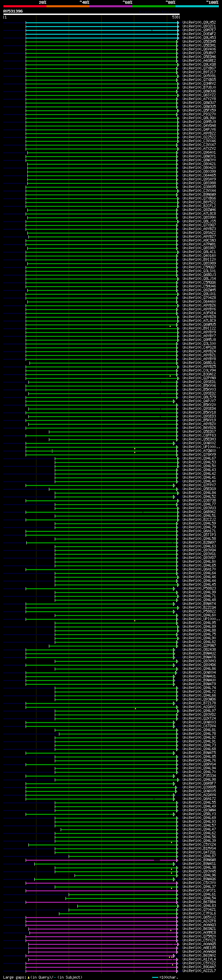Select hit UniRef100_Q9LH52
The image size is (222, 980).
[x=199, y=23]
